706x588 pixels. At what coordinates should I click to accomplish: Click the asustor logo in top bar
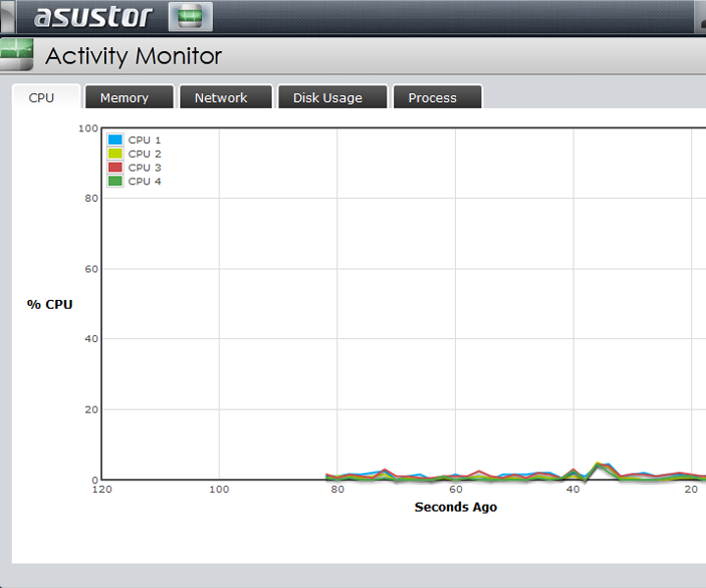(93, 17)
